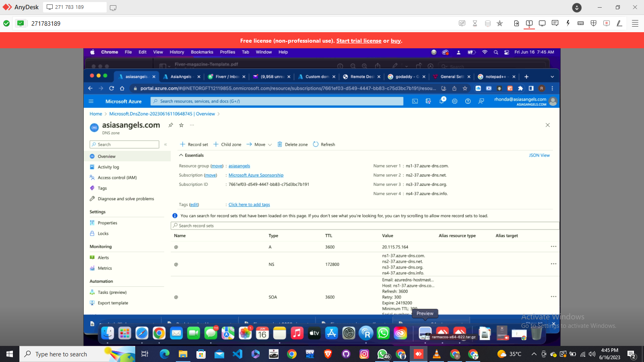Viewport: 644px width, 362px height.
Task: Open Music app in Mac dock
Action: (297, 333)
